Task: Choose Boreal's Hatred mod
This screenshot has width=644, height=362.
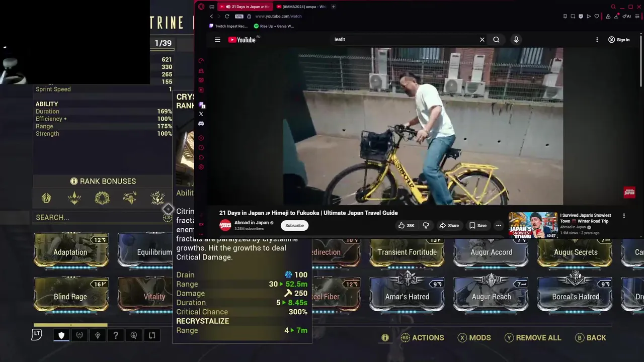Action: click(x=575, y=295)
